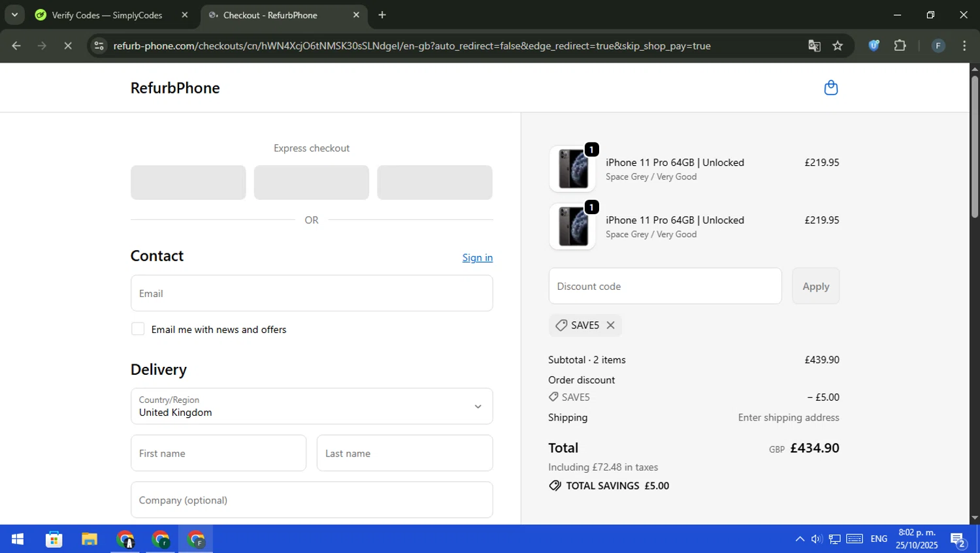Open the Chrome profile avatar F
The height and width of the screenshot is (553, 980).
tap(938, 46)
